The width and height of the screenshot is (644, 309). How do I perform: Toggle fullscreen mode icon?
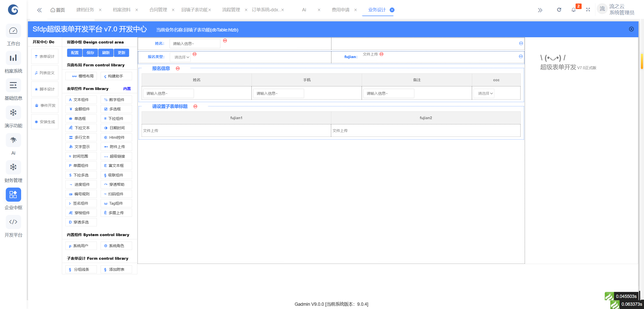pos(588,10)
